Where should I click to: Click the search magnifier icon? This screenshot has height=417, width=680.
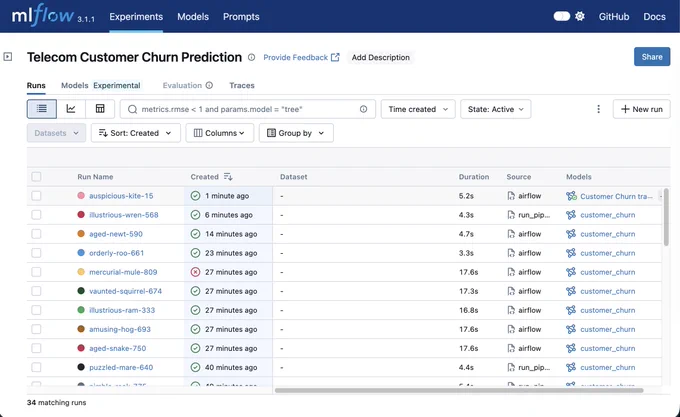coord(132,109)
